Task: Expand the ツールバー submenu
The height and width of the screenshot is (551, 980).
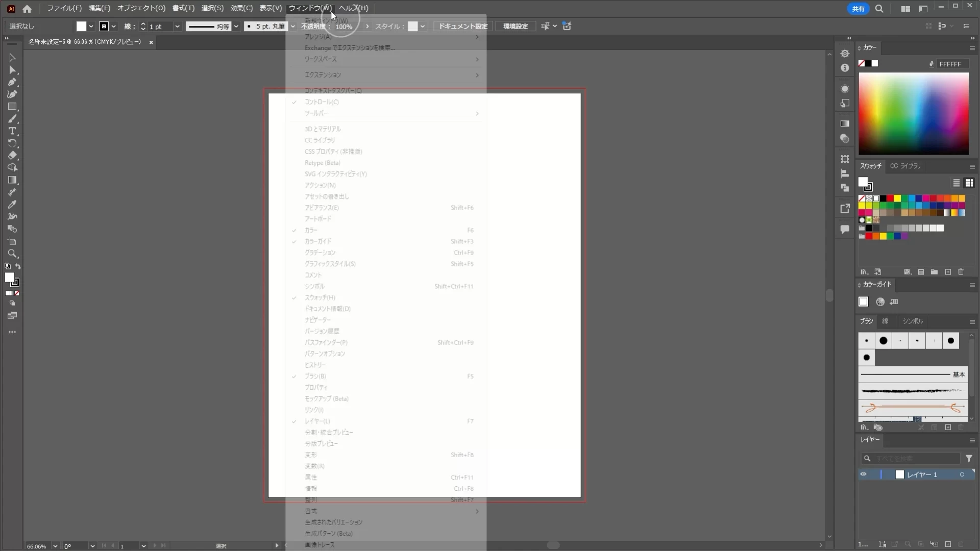Action: 386,113
